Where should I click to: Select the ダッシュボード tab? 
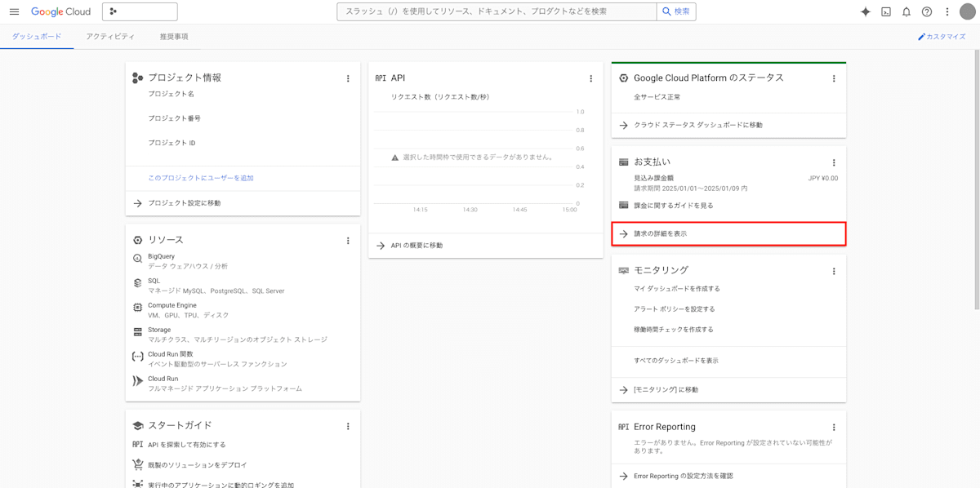[x=37, y=37]
